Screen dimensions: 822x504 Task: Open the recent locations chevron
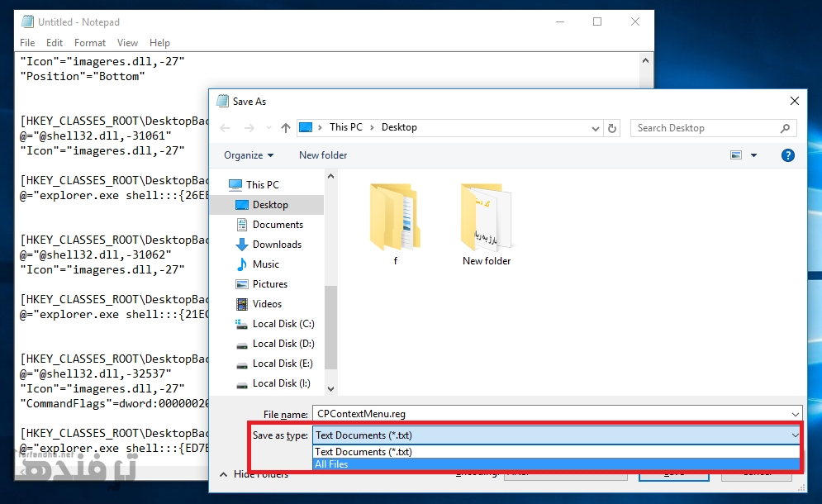[269, 128]
